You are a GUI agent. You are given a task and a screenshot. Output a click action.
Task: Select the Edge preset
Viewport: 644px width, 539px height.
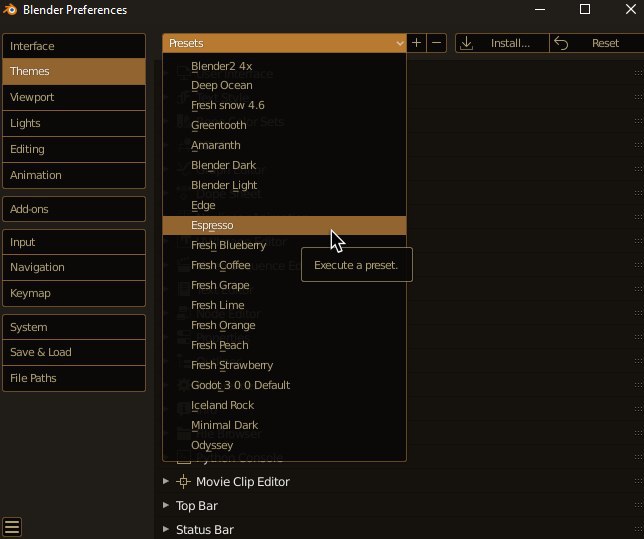click(284, 205)
